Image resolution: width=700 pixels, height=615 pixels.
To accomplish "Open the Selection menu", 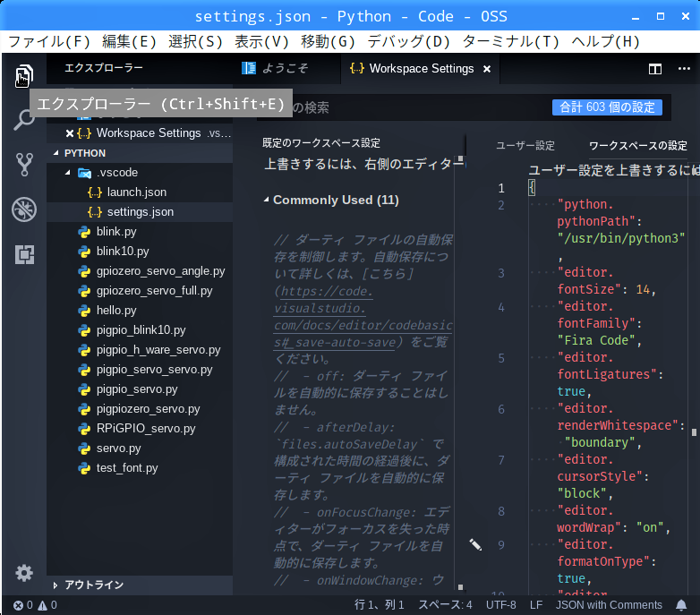I will pyautogui.click(x=195, y=41).
